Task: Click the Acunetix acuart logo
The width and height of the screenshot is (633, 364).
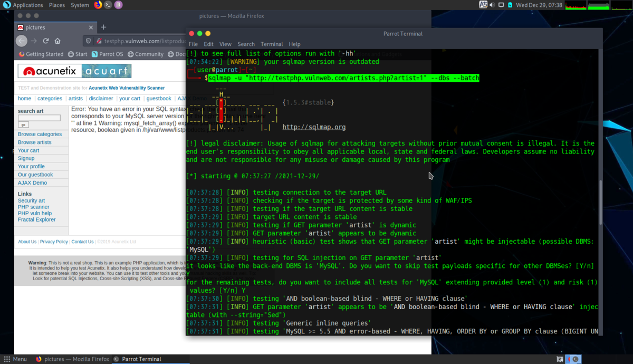Action: [74, 71]
